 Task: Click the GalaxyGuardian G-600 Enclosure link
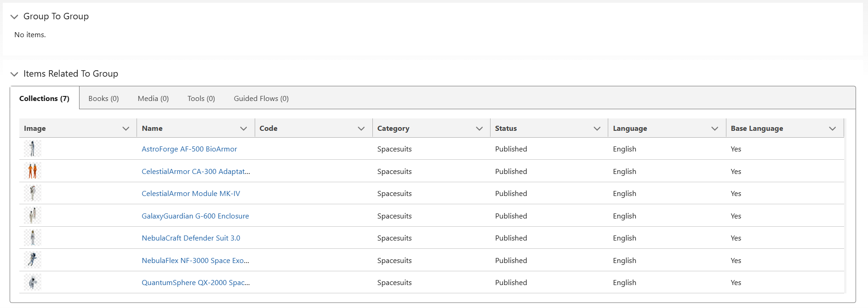click(195, 216)
